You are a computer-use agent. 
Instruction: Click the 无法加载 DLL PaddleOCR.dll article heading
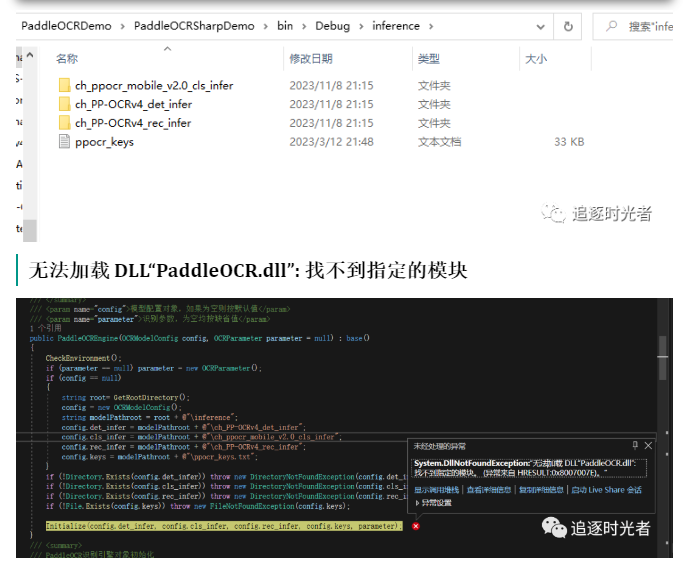click(248, 270)
